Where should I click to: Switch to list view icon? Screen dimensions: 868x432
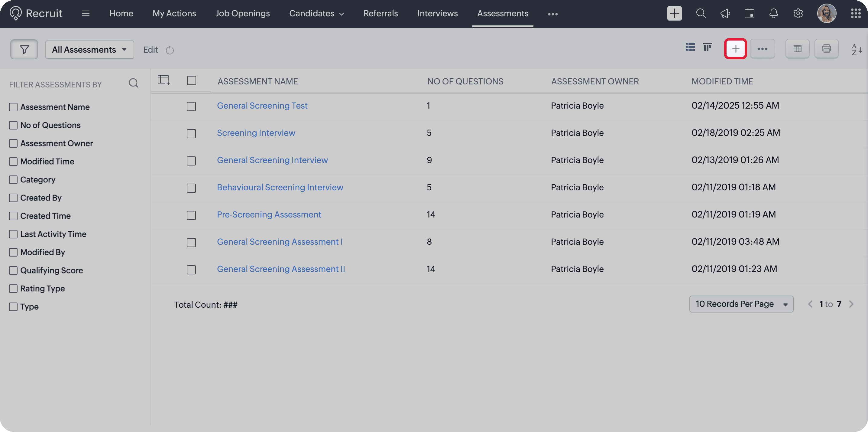click(690, 47)
